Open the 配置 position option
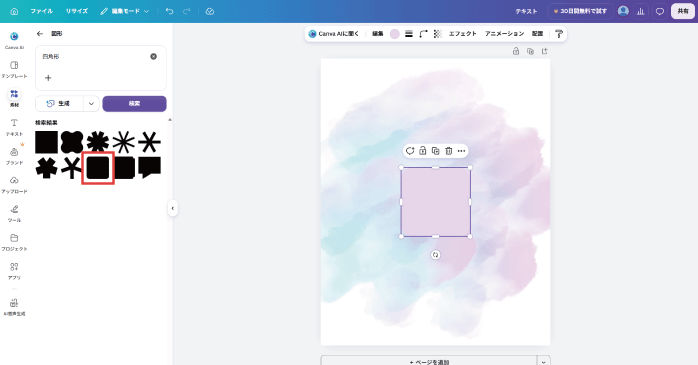Screen dimensions: 698x365 pyautogui.click(x=537, y=34)
